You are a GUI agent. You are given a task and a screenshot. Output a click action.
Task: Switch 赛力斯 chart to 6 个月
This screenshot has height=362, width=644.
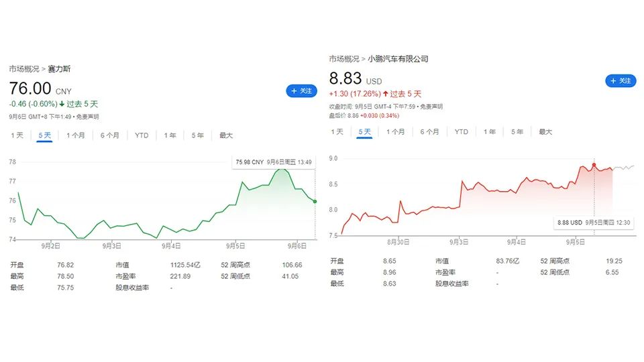point(109,135)
